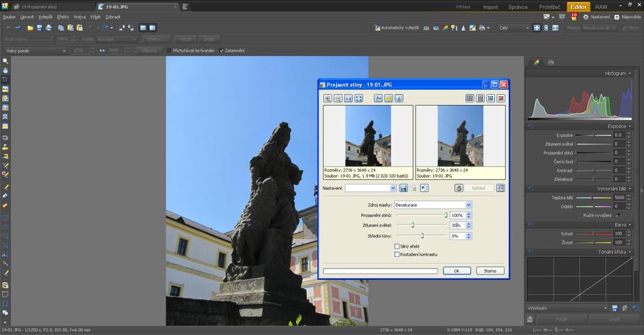Open the Zobrazit menu

point(113,17)
